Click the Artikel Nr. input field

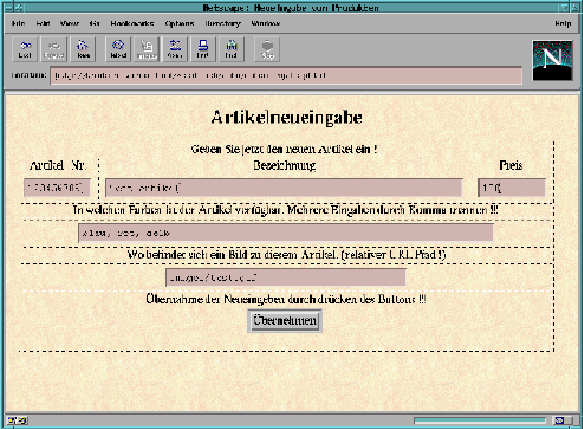[x=57, y=187]
